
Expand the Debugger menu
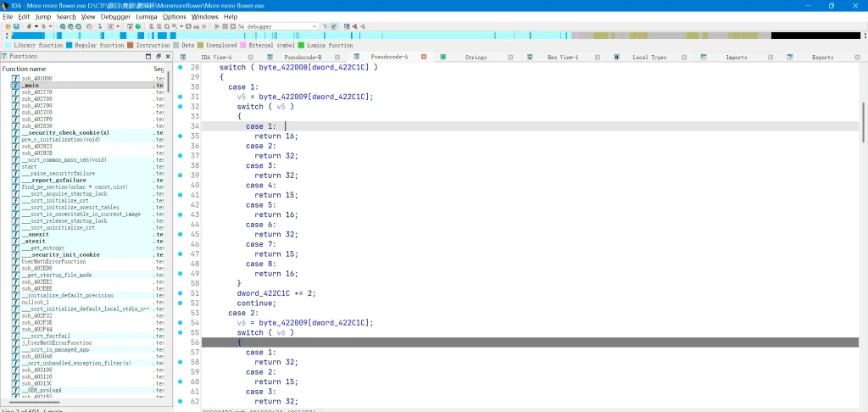click(x=115, y=16)
